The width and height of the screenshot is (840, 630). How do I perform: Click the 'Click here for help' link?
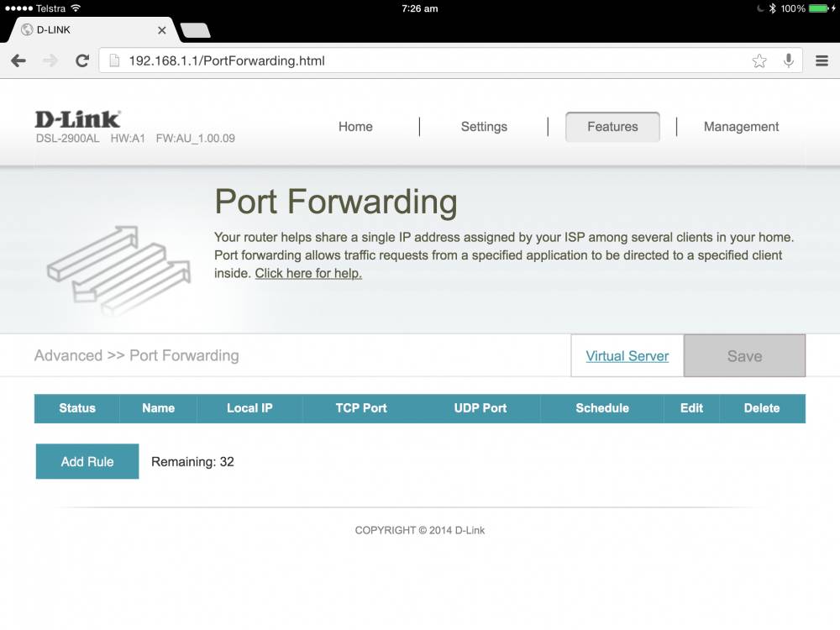308,273
